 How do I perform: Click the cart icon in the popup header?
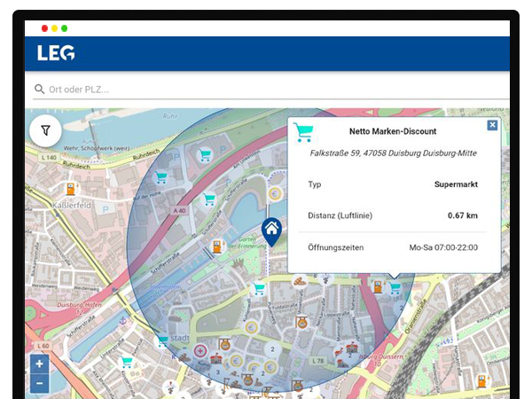pos(304,133)
